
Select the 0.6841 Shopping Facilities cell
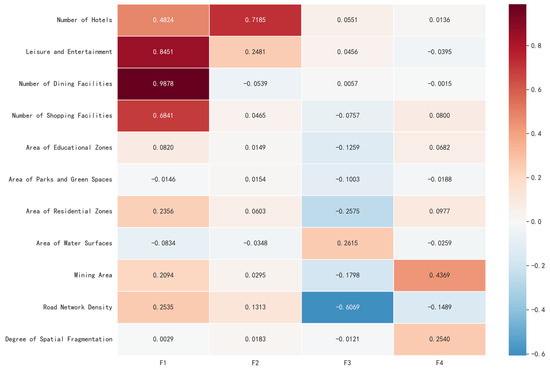pos(163,116)
